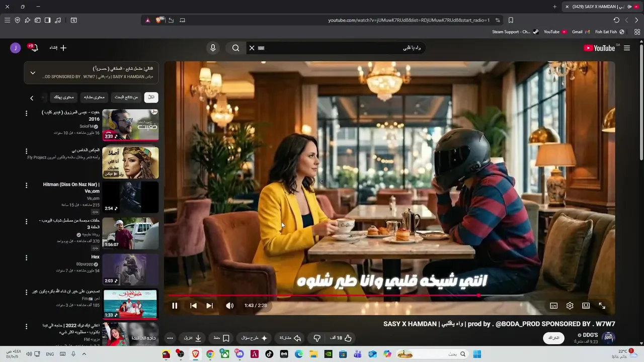Open options for the SoloFM 2016 video

[x=27, y=114]
